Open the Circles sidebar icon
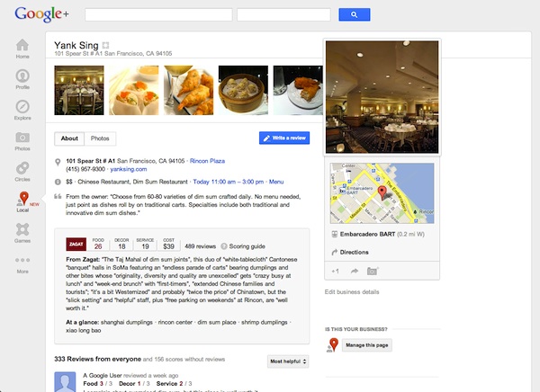 click(22, 171)
